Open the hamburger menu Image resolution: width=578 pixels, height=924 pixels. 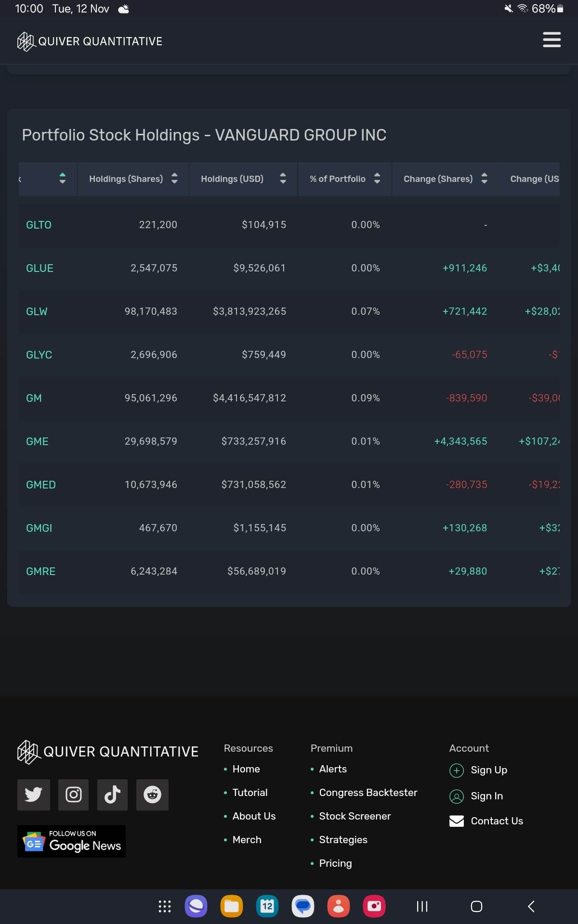[552, 40]
